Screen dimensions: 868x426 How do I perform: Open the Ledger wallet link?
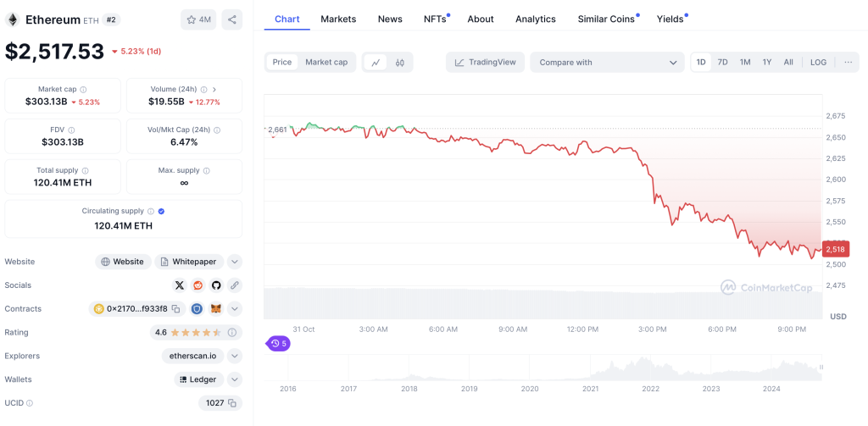[198, 379]
